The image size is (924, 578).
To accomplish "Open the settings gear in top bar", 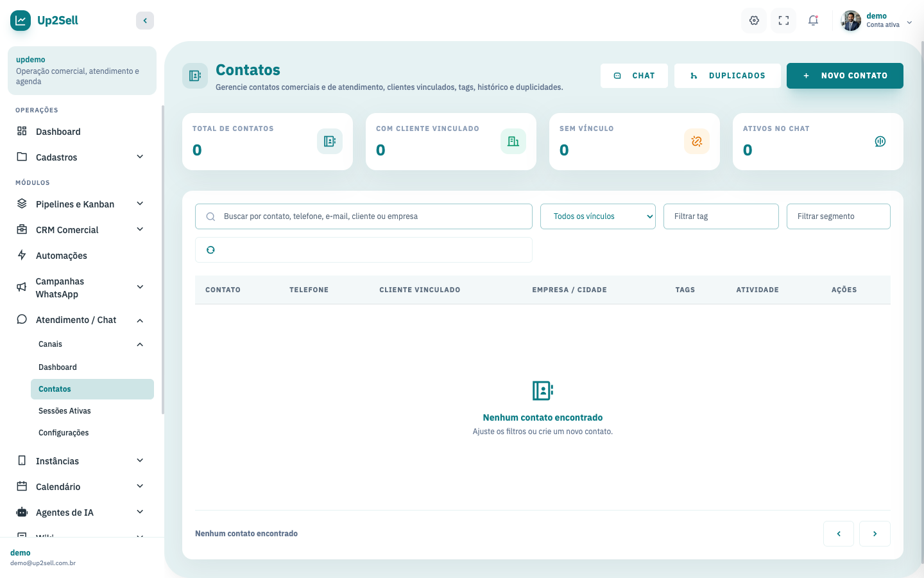I will pos(755,21).
